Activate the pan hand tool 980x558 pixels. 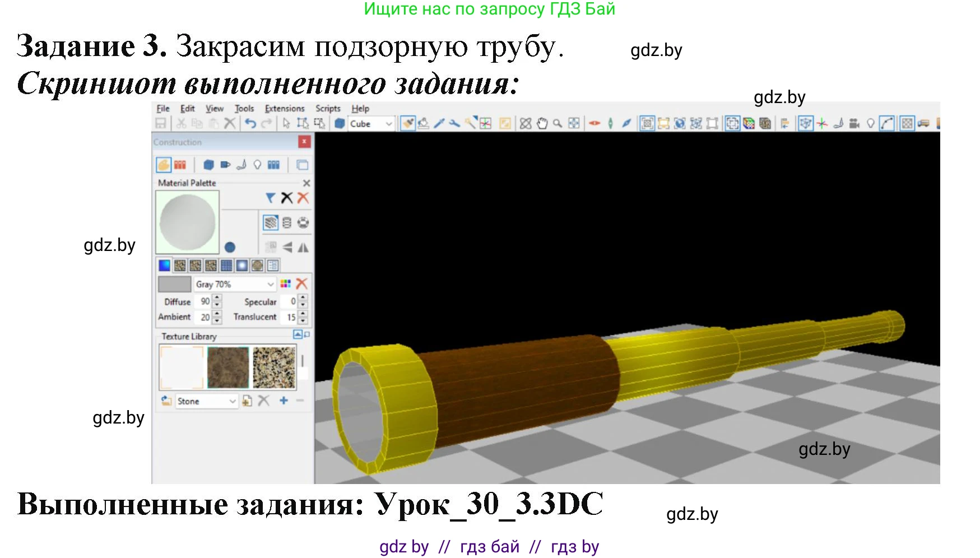tap(542, 123)
